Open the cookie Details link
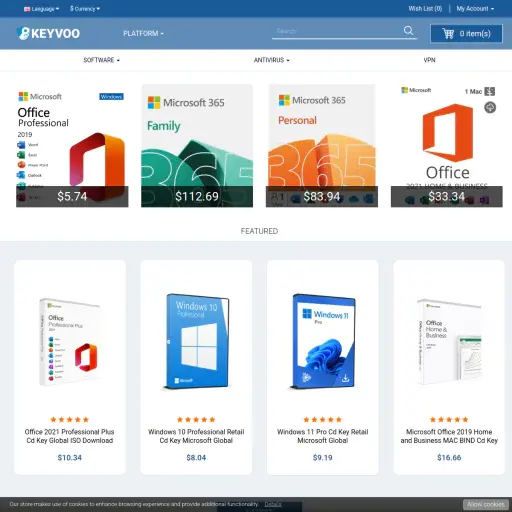 (273, 504)
